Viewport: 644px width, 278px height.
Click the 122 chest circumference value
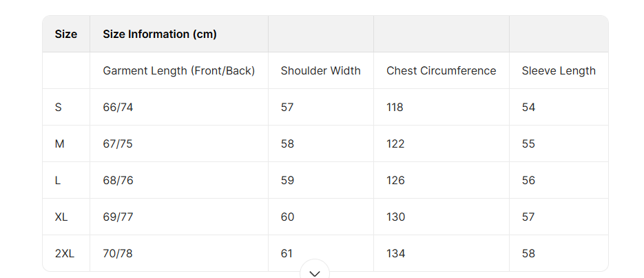(x=395, y=143)
